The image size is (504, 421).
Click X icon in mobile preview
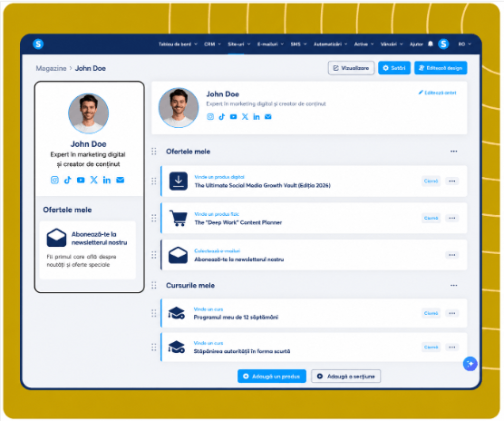pyautogui.click(x=94, y=181)
